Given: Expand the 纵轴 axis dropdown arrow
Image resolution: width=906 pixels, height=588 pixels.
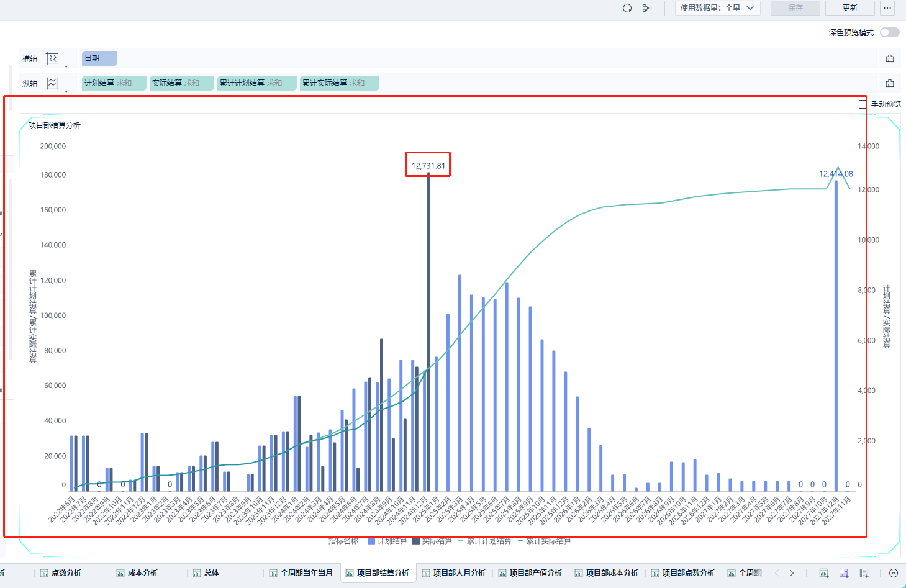Looking at the screenshot, I should click(x=66, y=91).
